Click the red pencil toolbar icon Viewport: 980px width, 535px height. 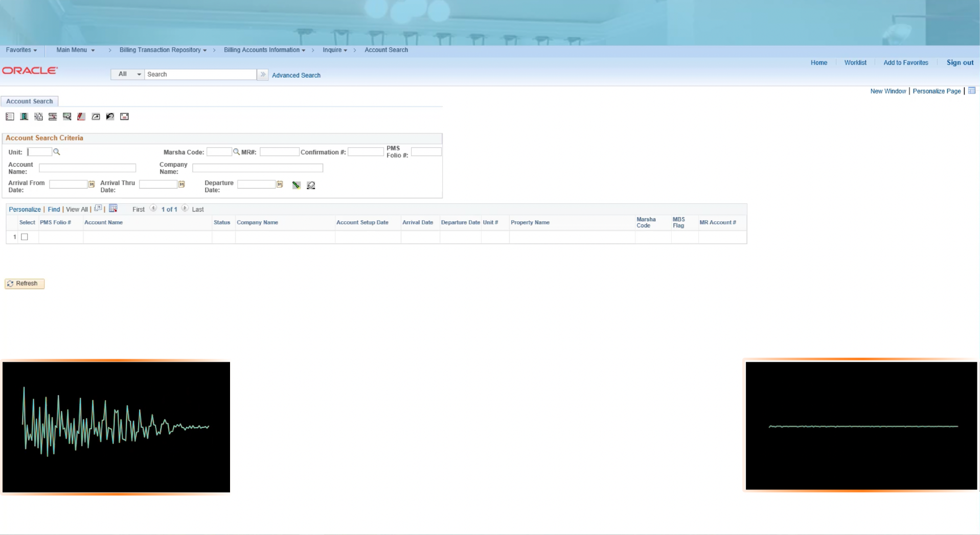(81, 117)
